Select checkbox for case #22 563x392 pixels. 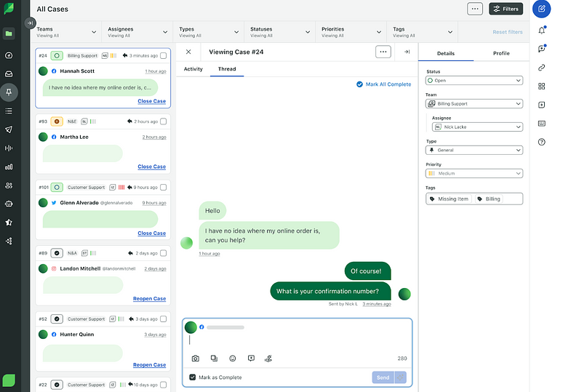(x=164, y=385)
